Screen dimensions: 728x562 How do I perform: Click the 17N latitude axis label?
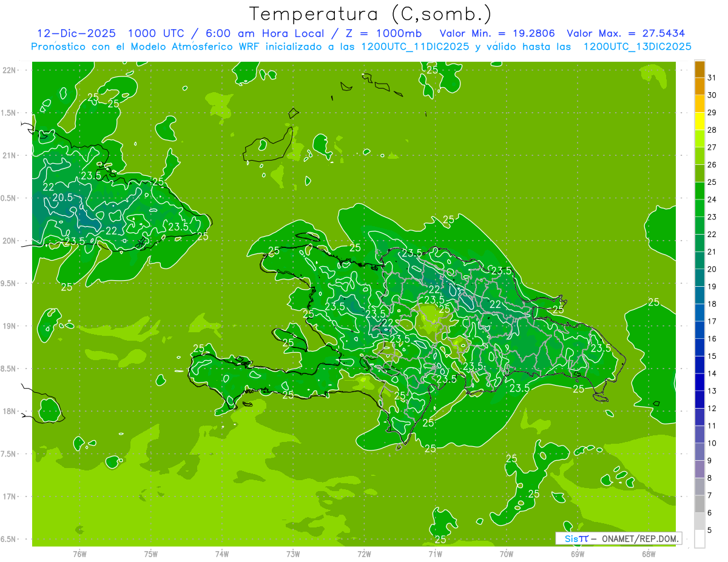(10, 497)
